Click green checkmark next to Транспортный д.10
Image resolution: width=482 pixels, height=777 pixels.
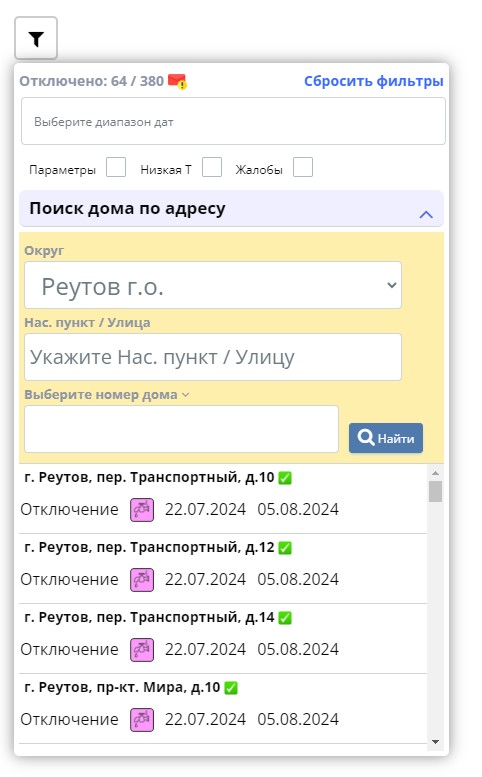pos(285,478)
